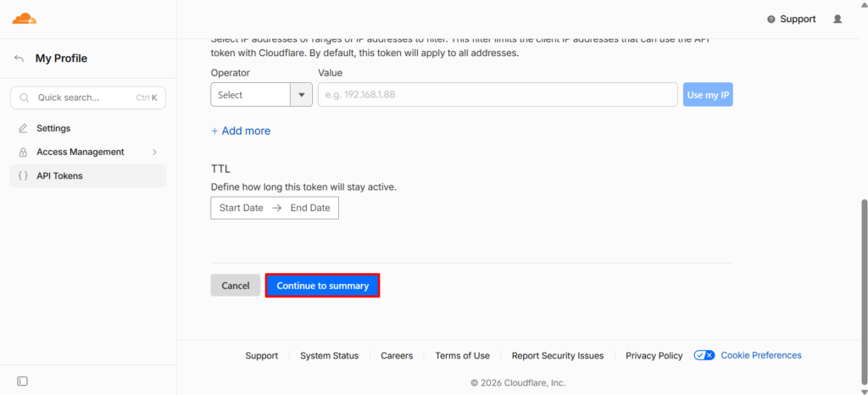The image size is (868, 395).
Task: Open Cookie Preferences link
Action: tap(761, 355)
